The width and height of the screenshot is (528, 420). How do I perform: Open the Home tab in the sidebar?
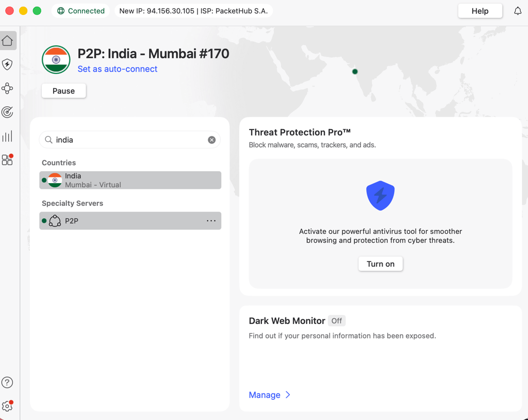click(8, 41)
